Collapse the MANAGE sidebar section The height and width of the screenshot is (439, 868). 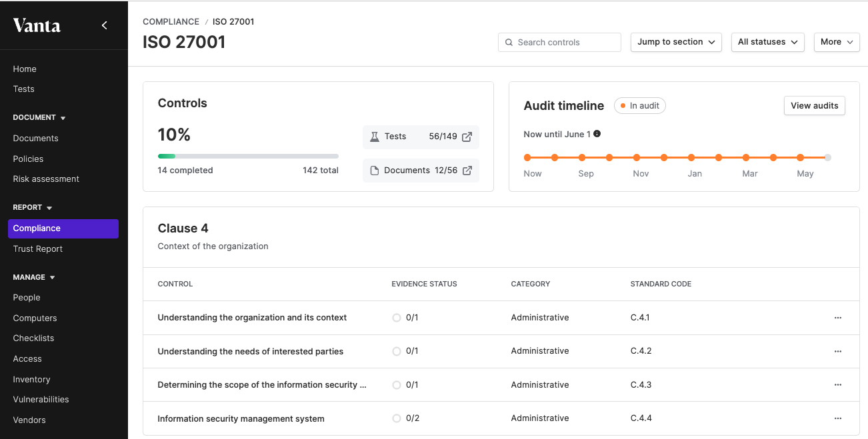tap(34, 277)
